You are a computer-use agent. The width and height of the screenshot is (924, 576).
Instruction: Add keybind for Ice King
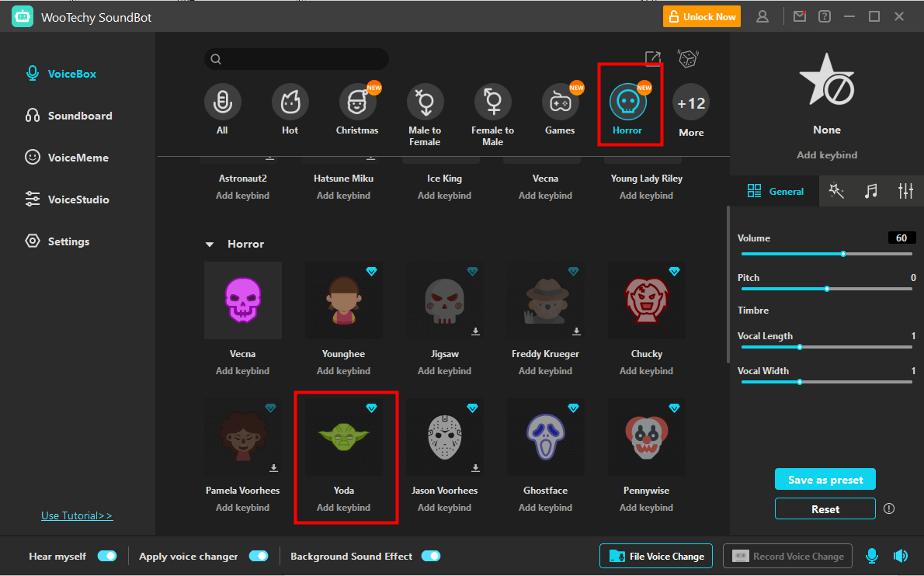pyautogui.click(x=444, y=195)
